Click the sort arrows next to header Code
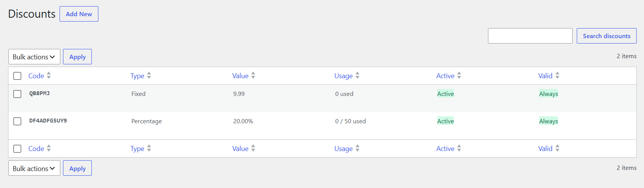Image resolution: width=644 pixels, height=188 pixels. (x=49, y=76)
